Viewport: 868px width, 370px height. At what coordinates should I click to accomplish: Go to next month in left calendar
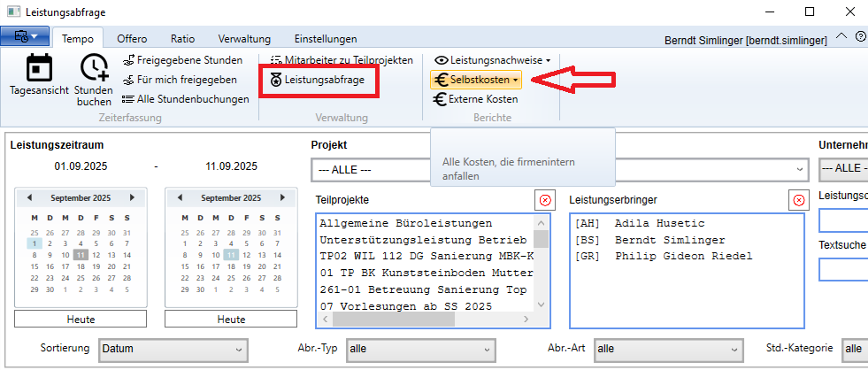click(x=132, y=197)
